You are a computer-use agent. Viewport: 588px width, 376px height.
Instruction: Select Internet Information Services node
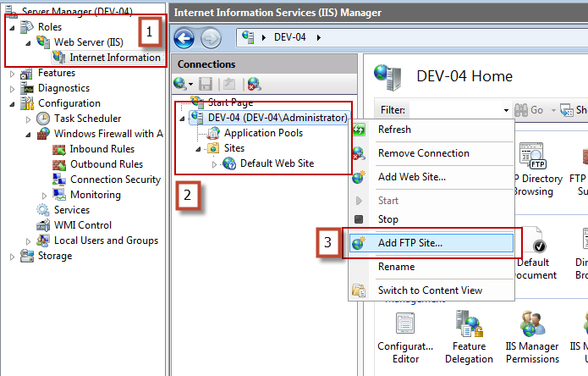coord(115,58)
